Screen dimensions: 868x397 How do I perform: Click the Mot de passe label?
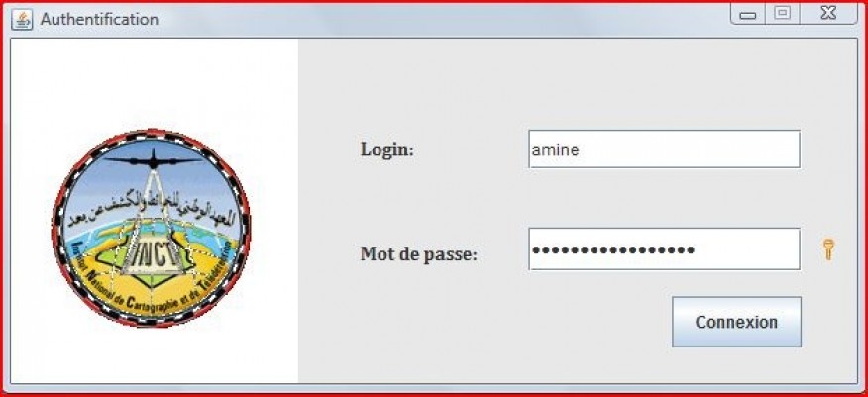418,254
